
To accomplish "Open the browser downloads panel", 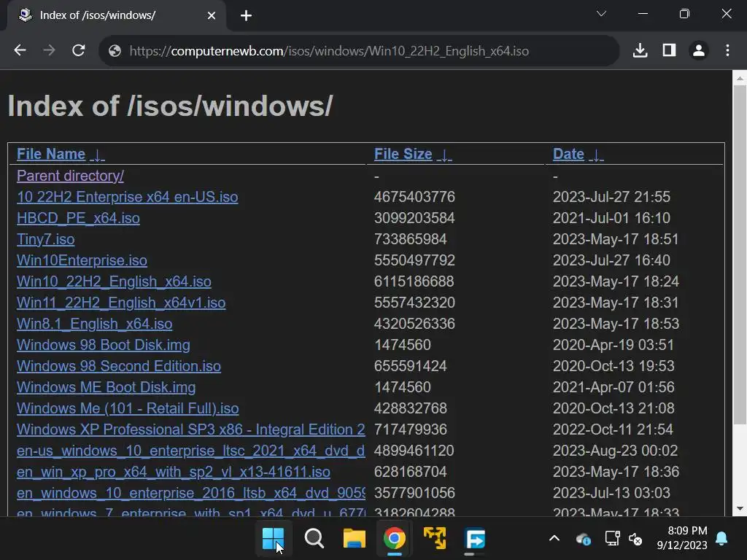I will tap(640, 50).
